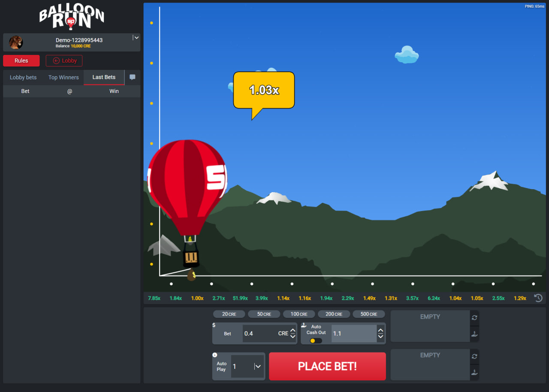Click the info icon next to Auto Play

click(214, 355)
